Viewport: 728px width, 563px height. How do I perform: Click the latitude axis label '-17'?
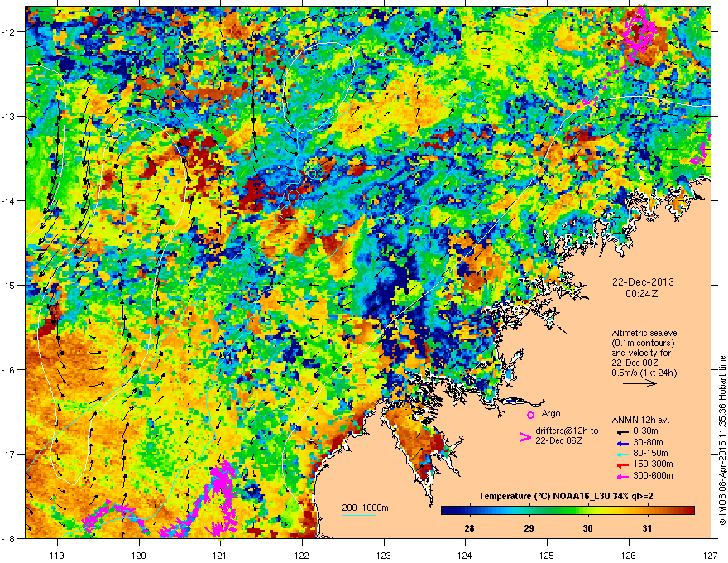point(9,455)
